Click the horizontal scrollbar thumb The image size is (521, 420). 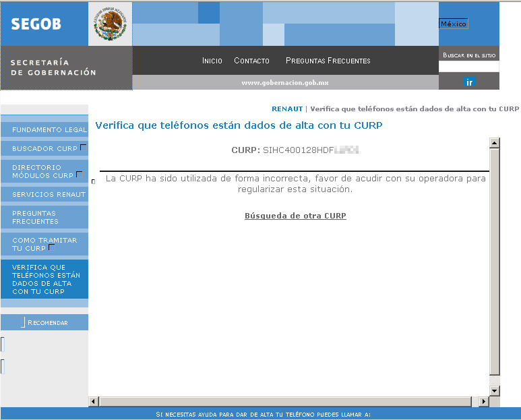click(x=285, y=401)
